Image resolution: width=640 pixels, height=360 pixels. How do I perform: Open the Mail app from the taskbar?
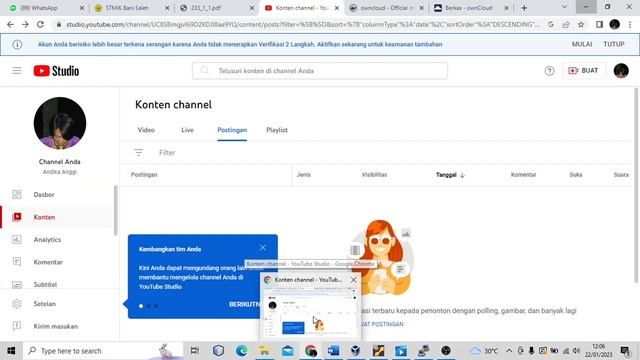click(288, 351)
